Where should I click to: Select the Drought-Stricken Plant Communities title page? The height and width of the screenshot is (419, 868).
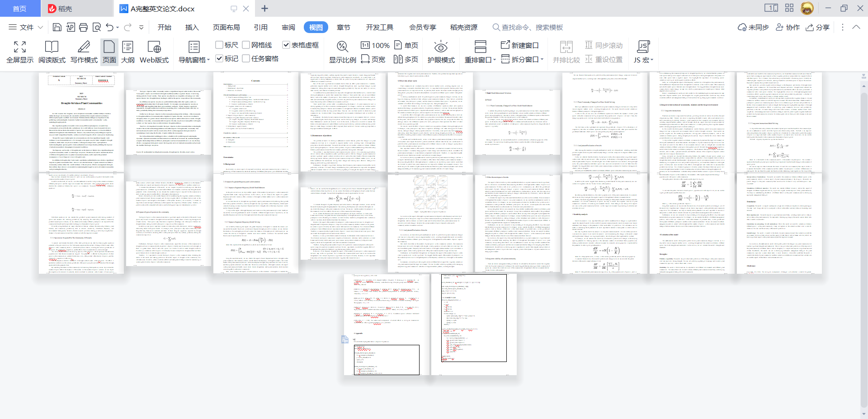(x=81, y=122)
